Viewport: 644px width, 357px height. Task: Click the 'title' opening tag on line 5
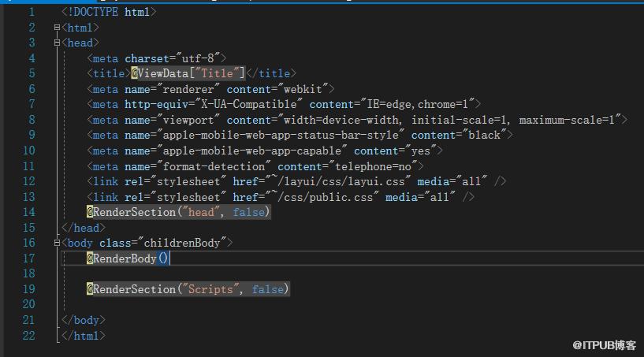109,73
